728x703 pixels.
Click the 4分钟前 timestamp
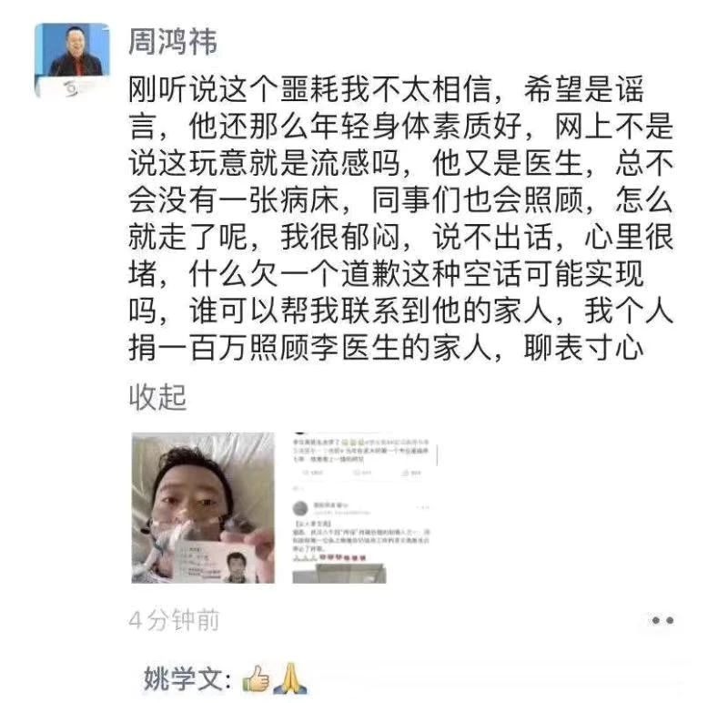pyautogui.click(x=174, y=620)
